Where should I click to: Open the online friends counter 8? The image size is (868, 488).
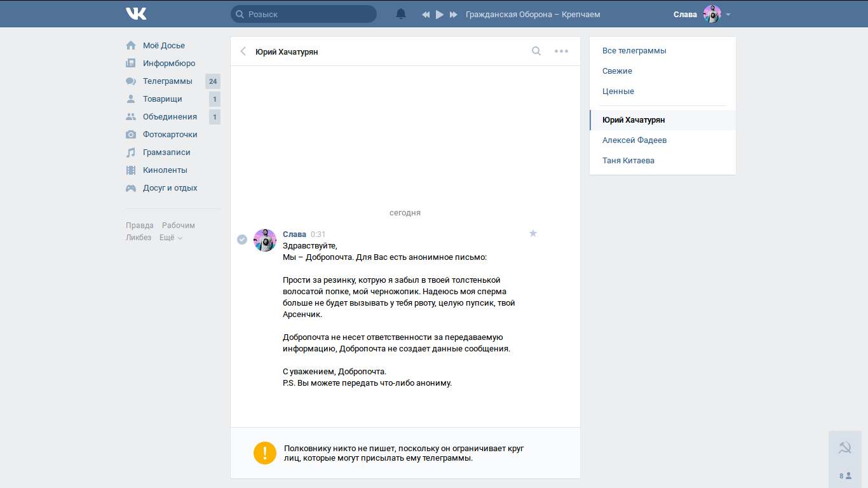click(x=845, y=476)
